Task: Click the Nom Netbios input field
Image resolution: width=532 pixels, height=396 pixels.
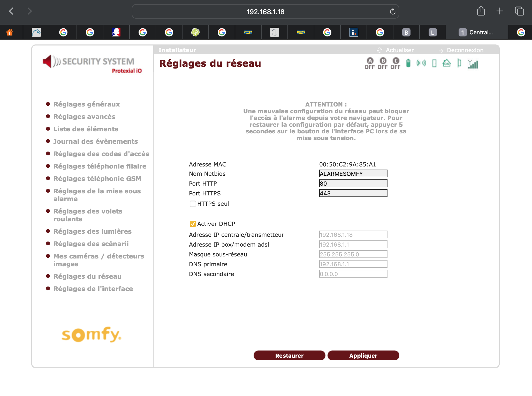Action: (353, 174)
